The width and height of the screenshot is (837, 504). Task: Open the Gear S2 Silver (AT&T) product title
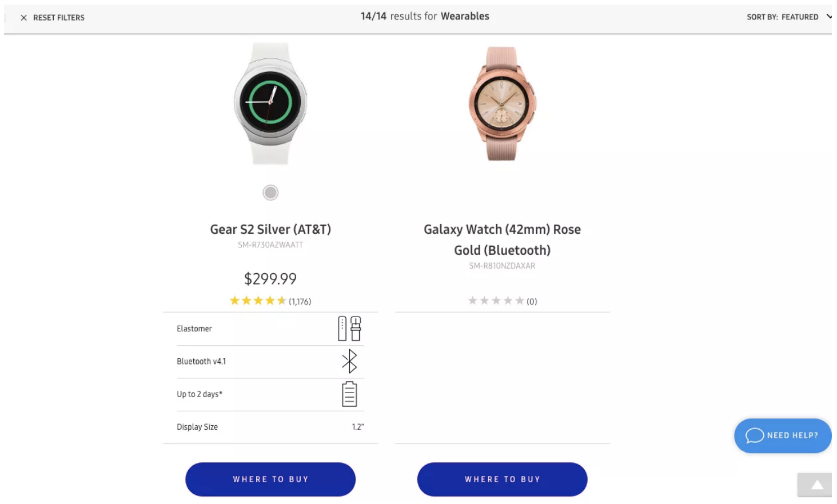270,229
